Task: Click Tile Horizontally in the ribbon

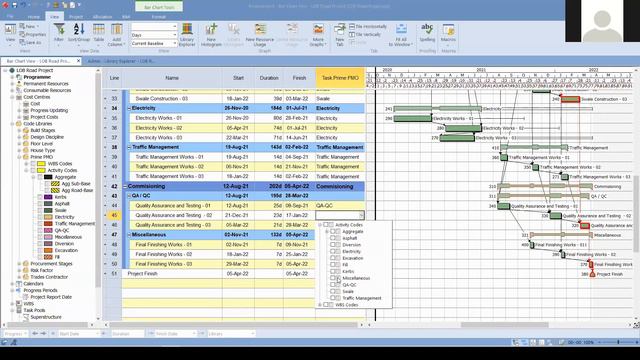Action: (368, 27)
